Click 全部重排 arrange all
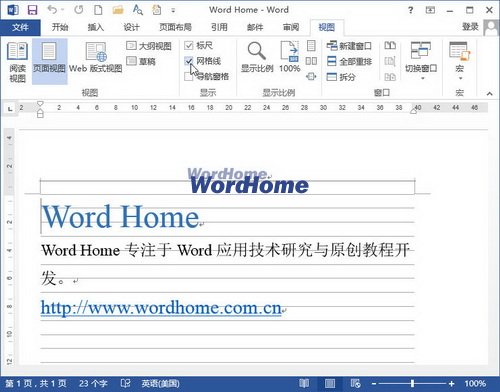The height and width of the screenshot is (392, 500). pyautogui.click(x=349, y=61)
